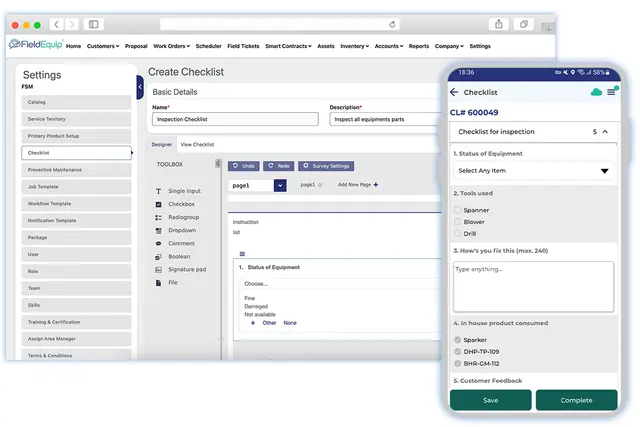This screenshot has height=427, width=640.
Task: Click the FieldEquip logo
Action: tap(36, 44)
